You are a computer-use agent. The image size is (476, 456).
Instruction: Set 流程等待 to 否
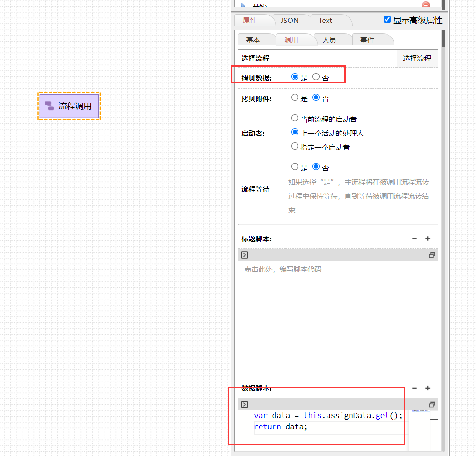tap(316, 167)
